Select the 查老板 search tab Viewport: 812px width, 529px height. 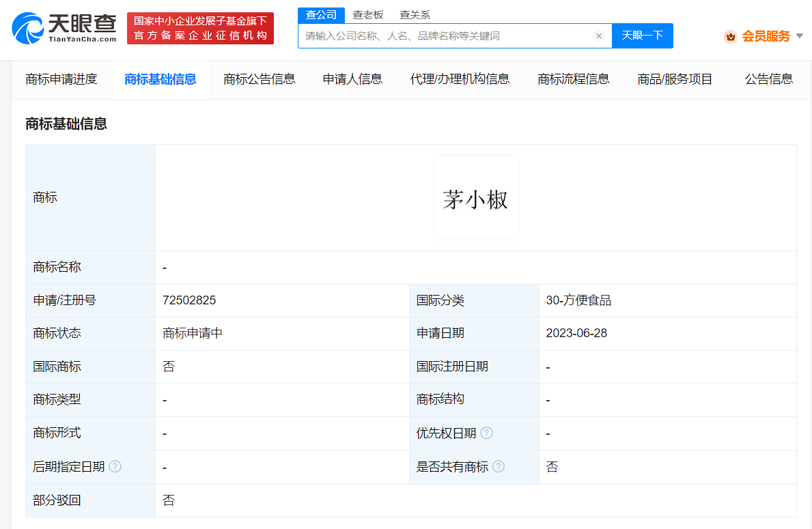pos(368,15)
